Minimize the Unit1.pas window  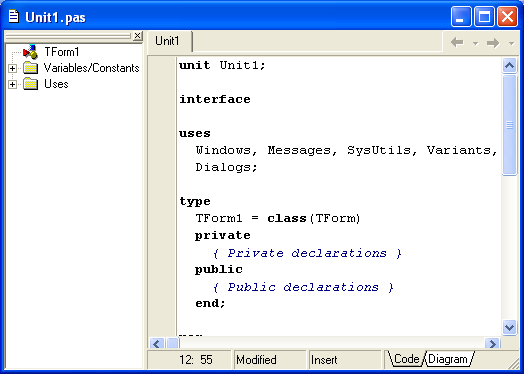461,16
